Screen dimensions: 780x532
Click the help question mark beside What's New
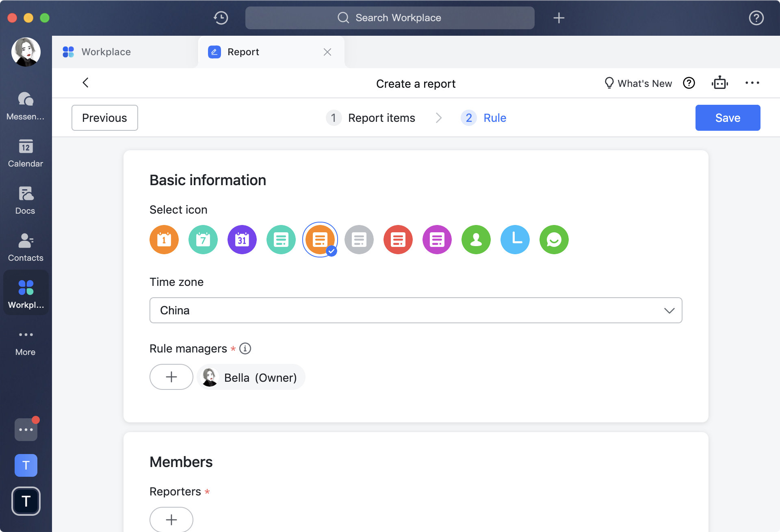coord(689,83)
